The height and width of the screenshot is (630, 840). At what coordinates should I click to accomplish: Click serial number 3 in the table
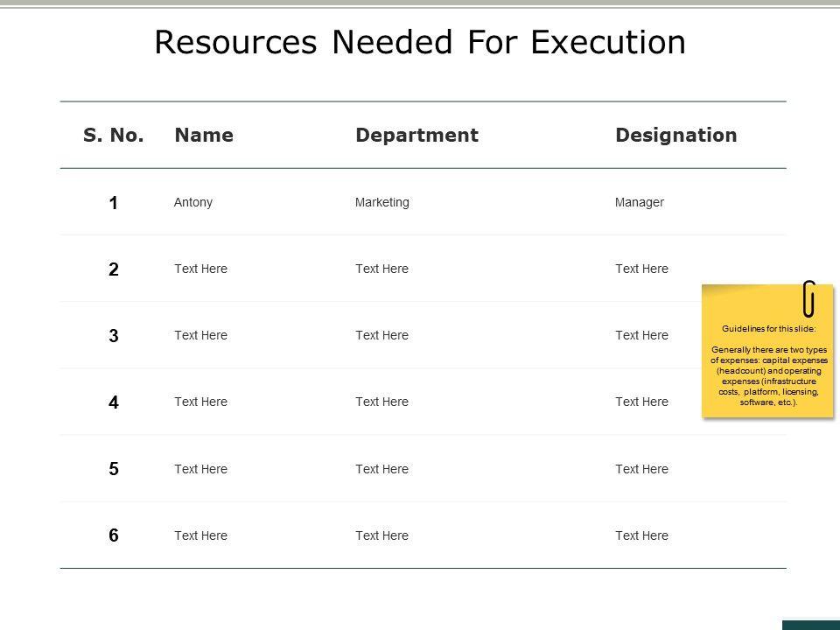tap(114, 335)
